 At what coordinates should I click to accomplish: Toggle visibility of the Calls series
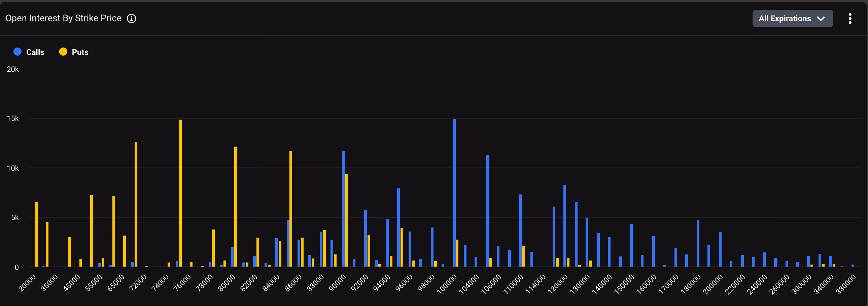tap(28, 52)
